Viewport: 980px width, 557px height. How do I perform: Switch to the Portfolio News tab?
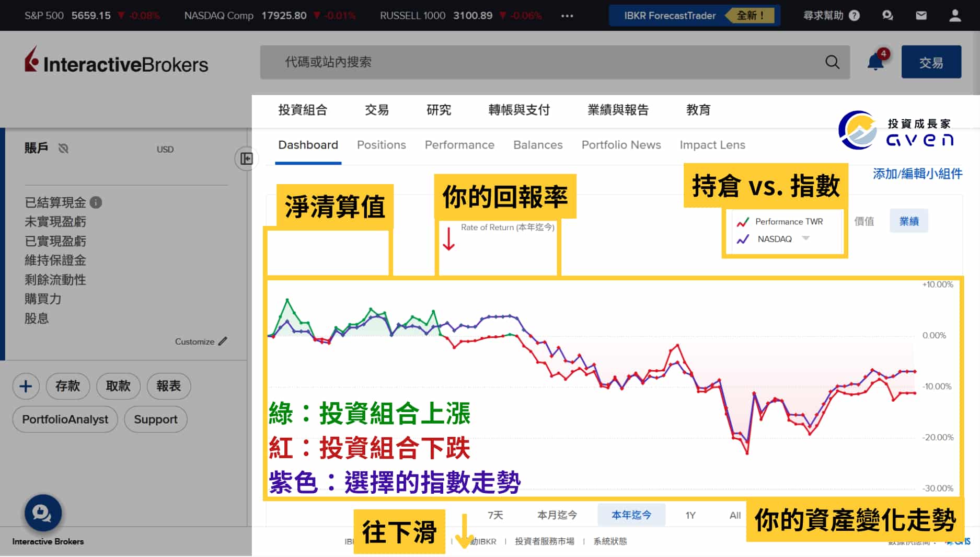tap(621, 145)
